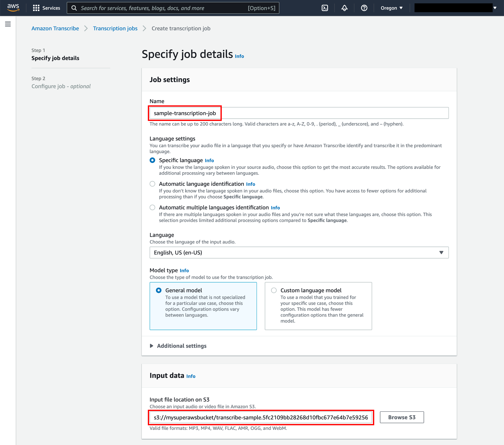Toggle the hamburger side navigation menu

click(8, 24)
